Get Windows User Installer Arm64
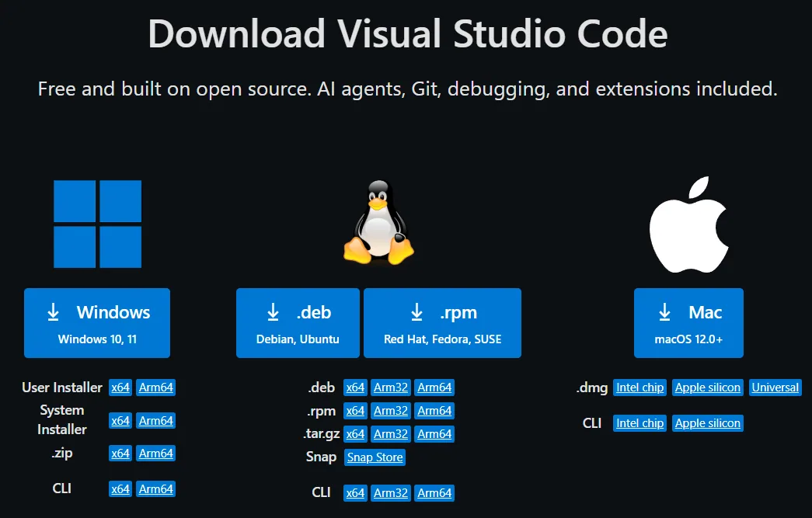This screenshot has height=518, width=812. coord(156,388)
